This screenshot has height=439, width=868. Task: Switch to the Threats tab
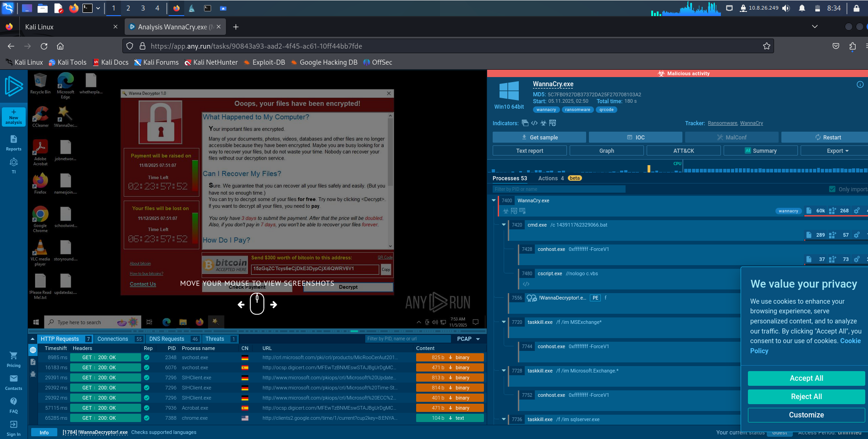tap(220, 339)
